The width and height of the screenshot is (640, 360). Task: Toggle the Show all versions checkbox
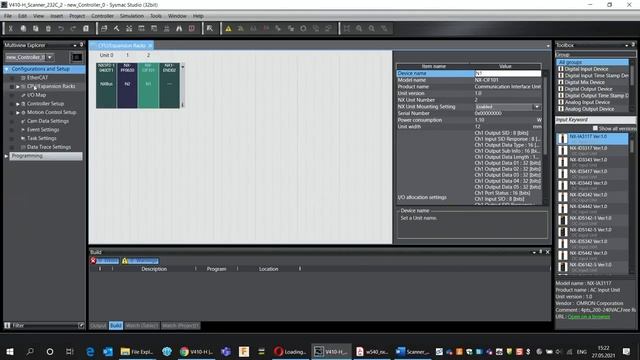(595, 128)
